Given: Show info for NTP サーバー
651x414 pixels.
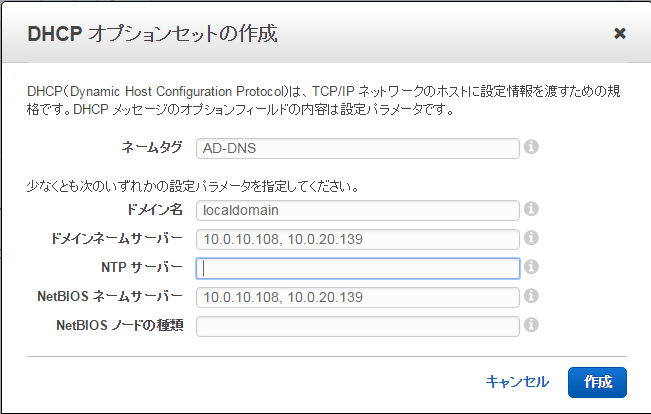Looking at the screenshot, I should [x=532, y=268].
